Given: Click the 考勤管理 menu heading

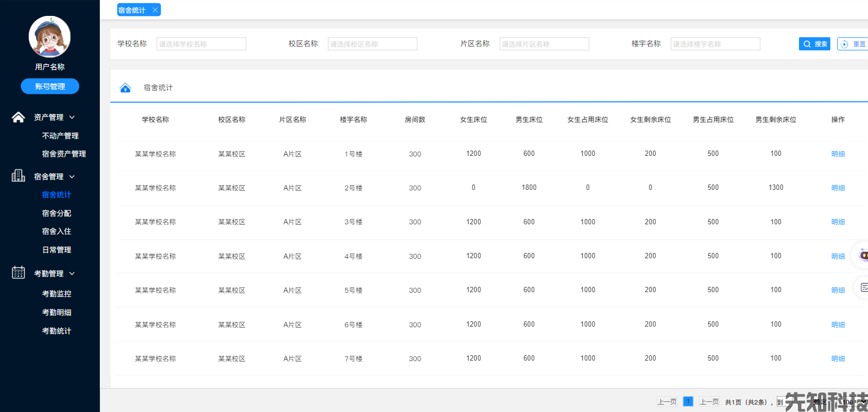Looking at the screenshot, I should [x=49, y=274].
